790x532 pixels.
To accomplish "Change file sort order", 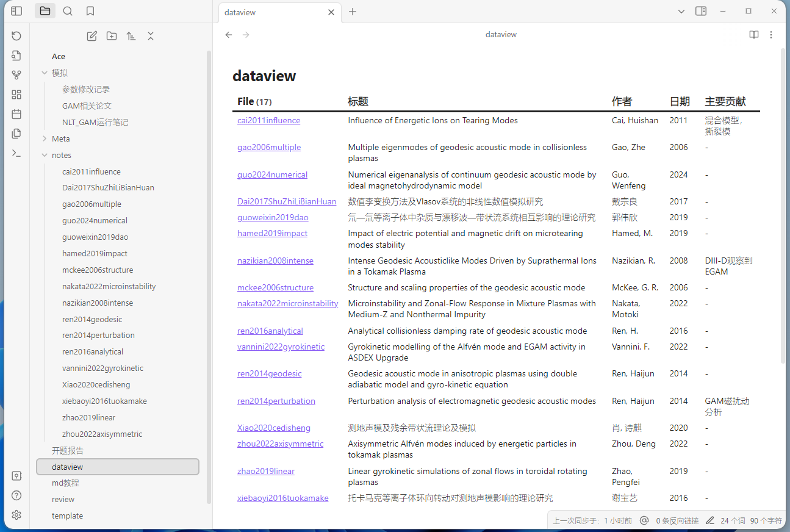I will (131, 36).
